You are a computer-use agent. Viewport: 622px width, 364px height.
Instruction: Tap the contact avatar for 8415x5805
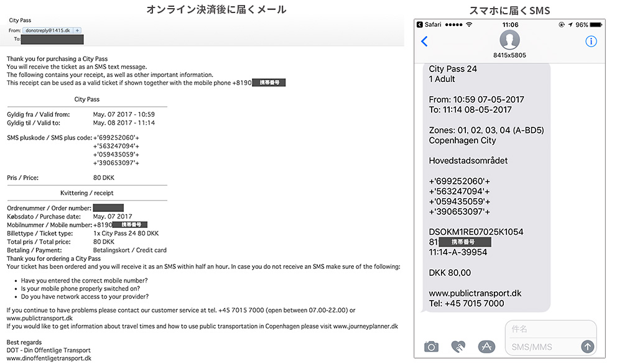[509, 40]
